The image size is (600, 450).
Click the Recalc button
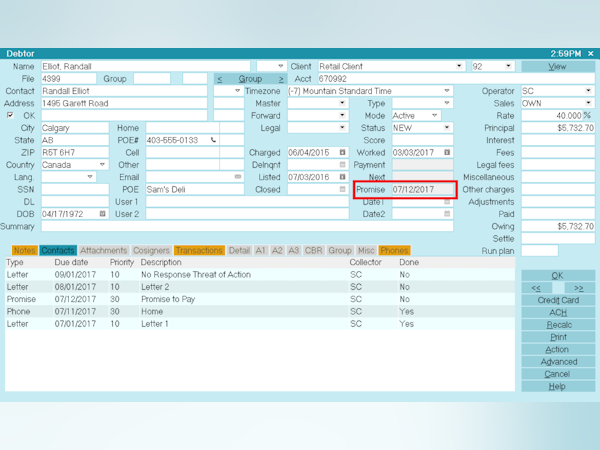pyautogui.click(x=558, y=324)
